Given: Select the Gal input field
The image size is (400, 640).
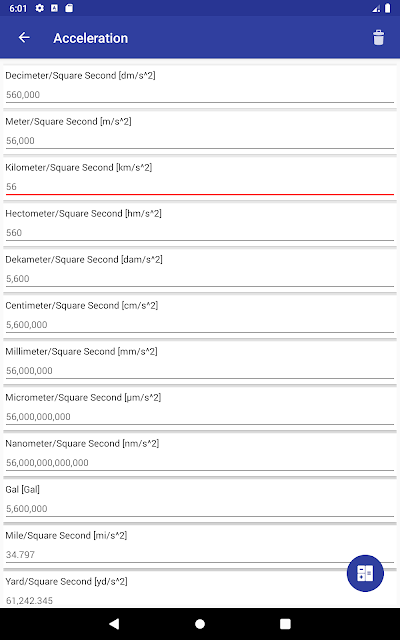Looking at the screenshot, I should click(x=200, y=509).
